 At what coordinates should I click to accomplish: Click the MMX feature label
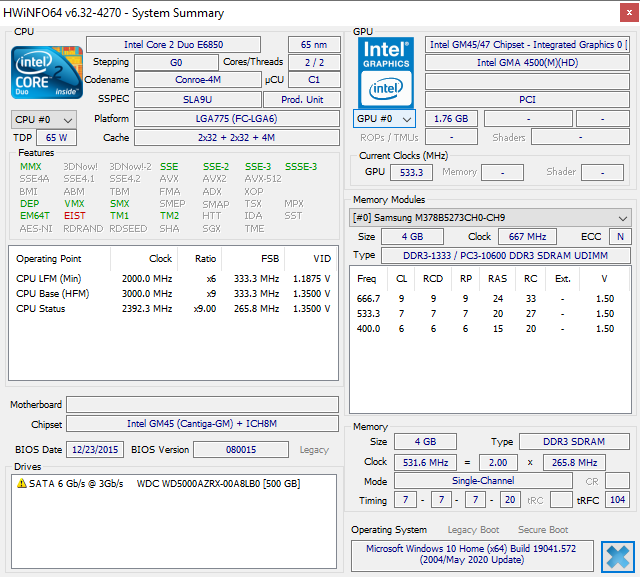coord(31,166)
